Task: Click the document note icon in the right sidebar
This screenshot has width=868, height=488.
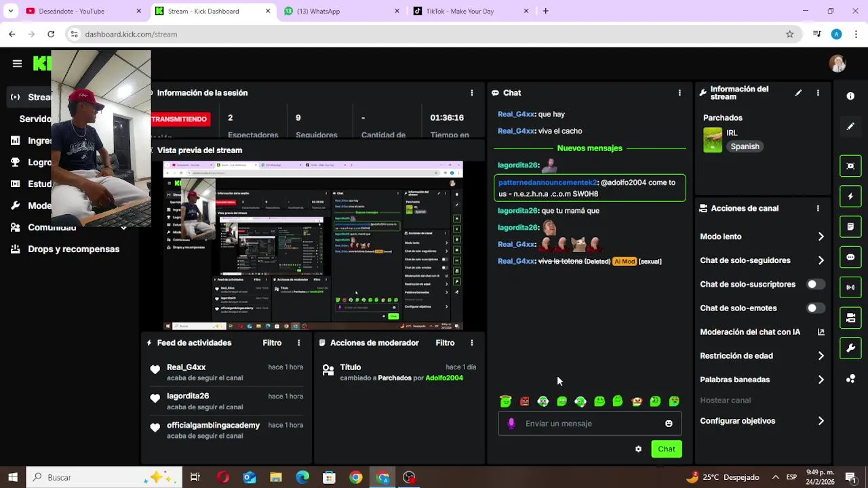Action: tap(850, 226)
